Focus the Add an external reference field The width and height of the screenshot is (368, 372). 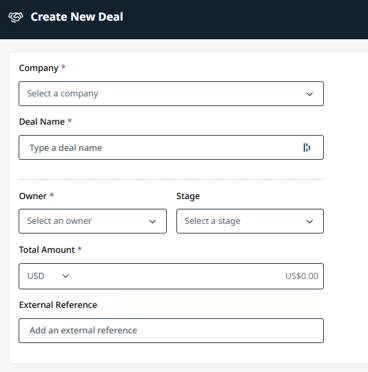pyautogui.click(x=171, y=330)
